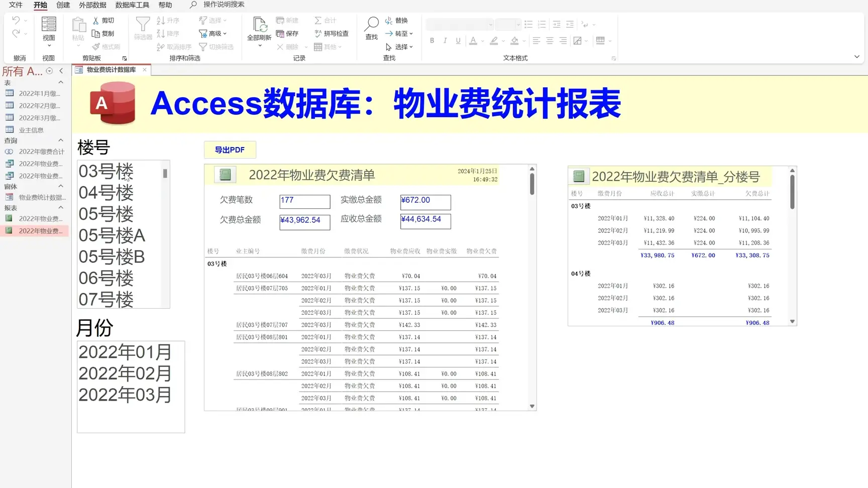Click the 降序 descending sort icon

pos(161,34)
